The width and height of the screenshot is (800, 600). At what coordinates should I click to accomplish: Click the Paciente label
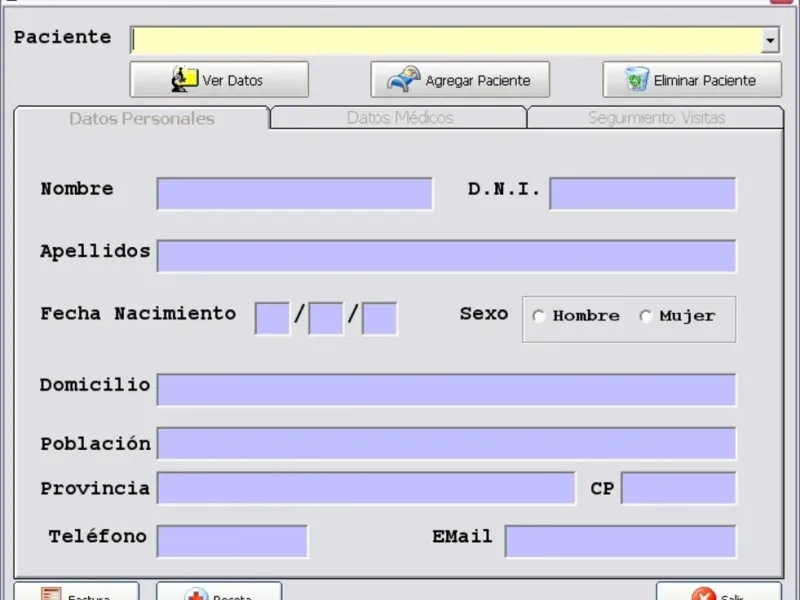coord(62,37)
